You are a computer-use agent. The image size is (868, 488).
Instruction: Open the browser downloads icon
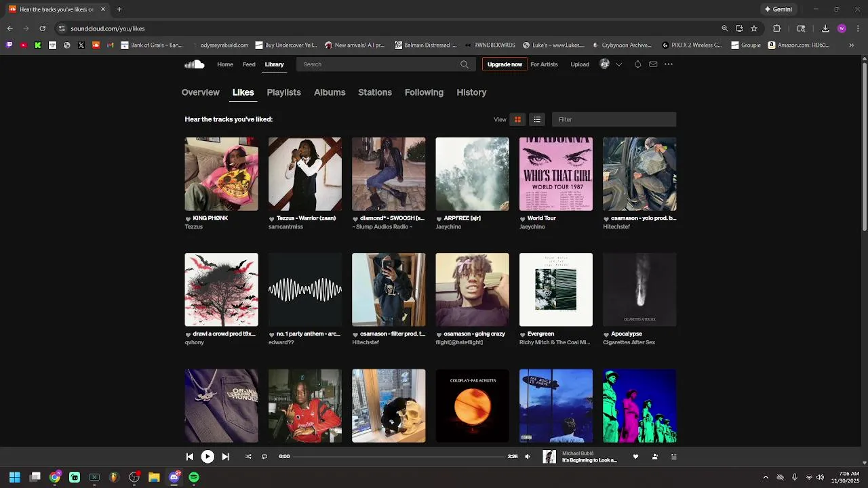click(x=825, y=28)
